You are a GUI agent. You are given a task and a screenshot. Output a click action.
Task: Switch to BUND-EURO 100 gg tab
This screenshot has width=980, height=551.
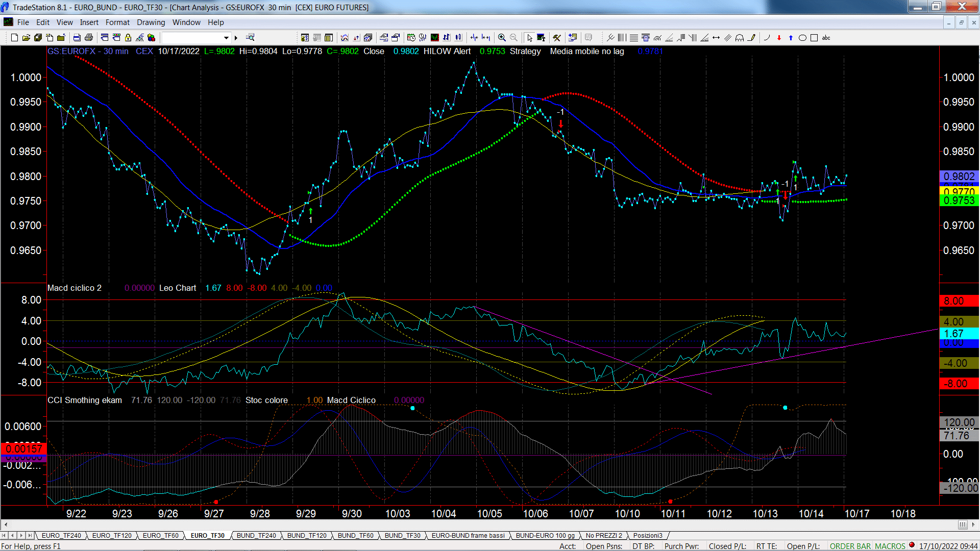(x=545, y=535)
